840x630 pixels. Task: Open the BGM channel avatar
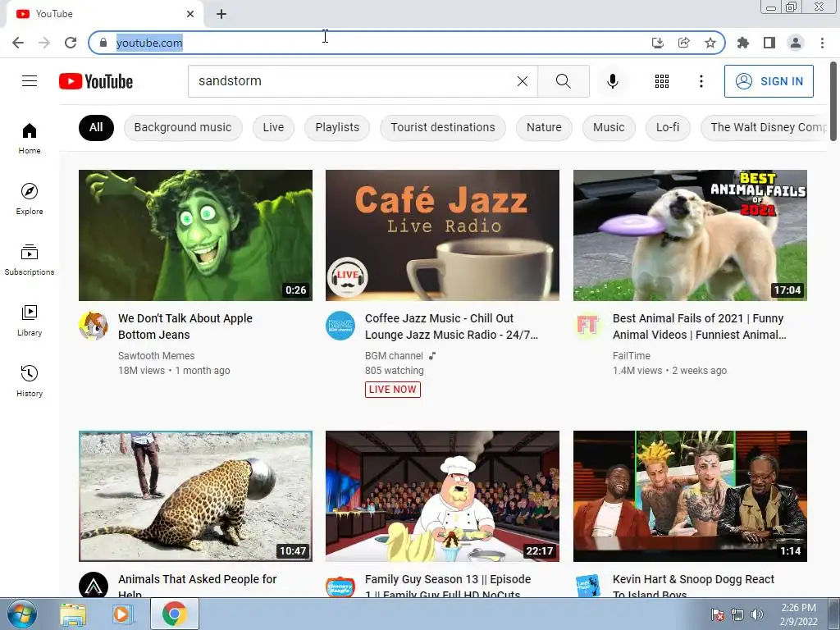coord(340,326)
